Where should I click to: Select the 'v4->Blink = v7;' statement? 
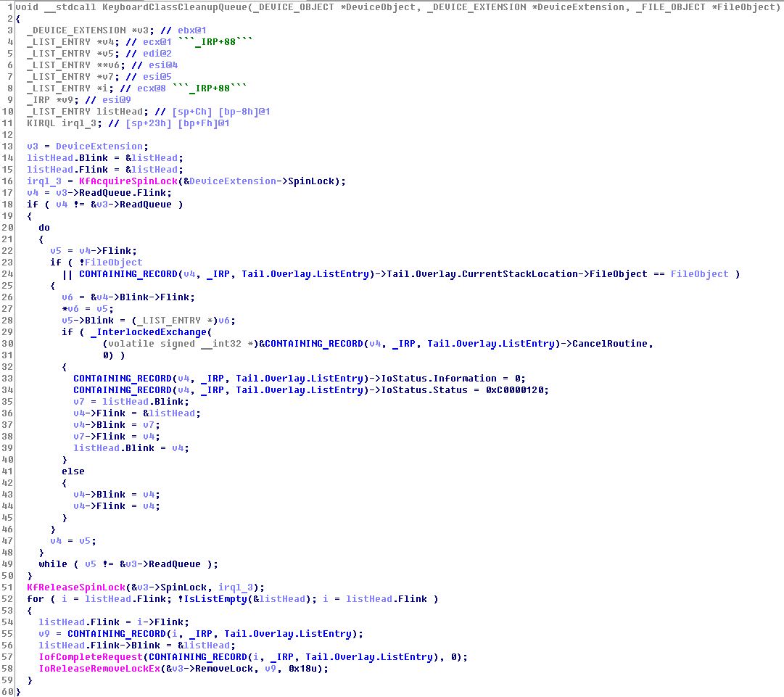pyautogui.click(x=117, y=425)
